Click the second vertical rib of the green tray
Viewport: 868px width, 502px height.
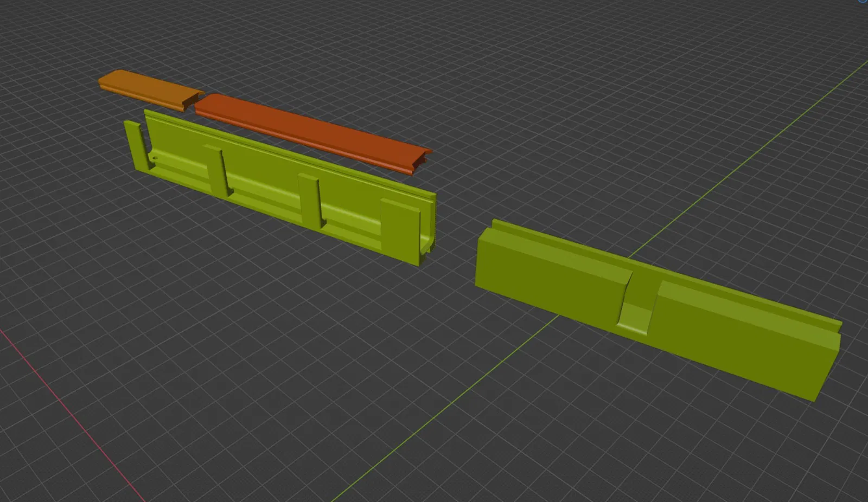point(218,170)
